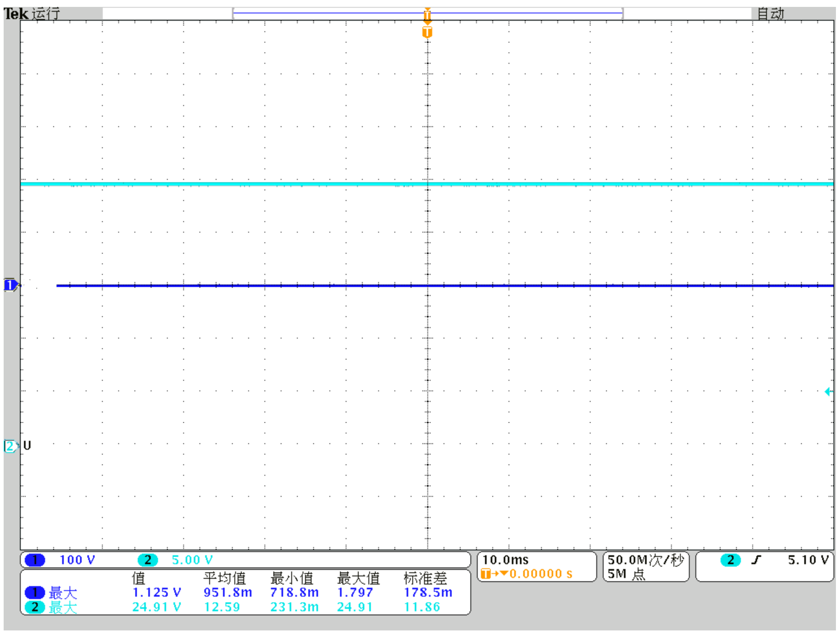
Task: Click the rising edge trigger slope icon
Action: click(756, 560)
